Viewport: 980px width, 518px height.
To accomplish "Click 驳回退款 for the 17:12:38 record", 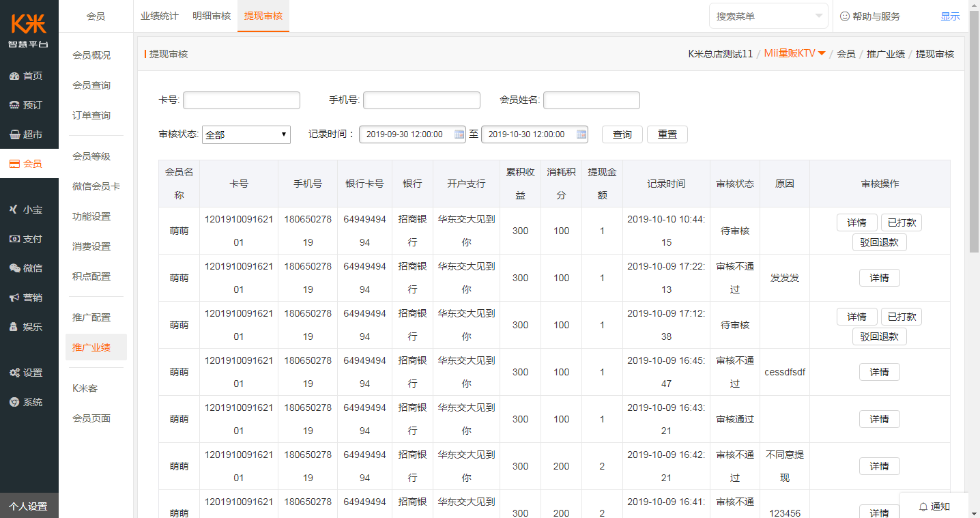I will pyautogui.click(x=880, y=336).
